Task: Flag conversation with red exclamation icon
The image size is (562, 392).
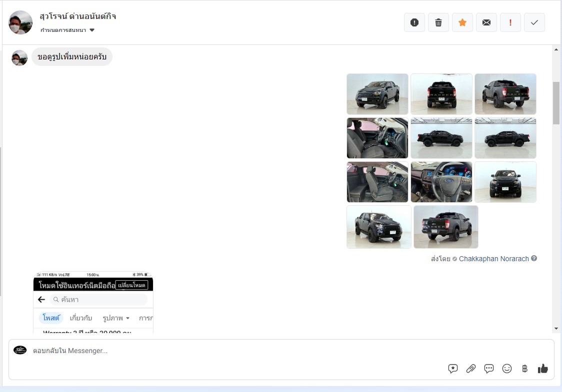Action: click(510, 22)
